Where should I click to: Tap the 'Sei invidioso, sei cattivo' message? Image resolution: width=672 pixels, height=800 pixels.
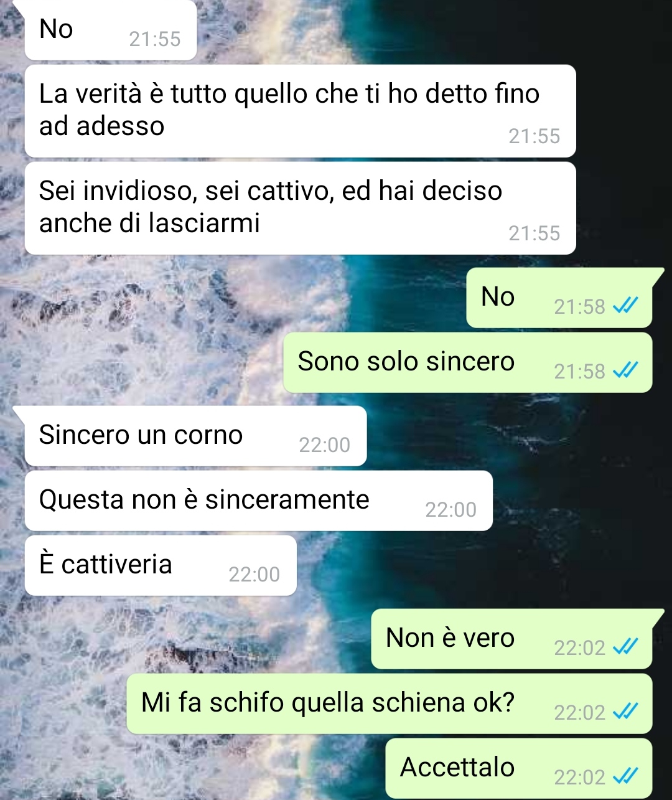(300, 208)
